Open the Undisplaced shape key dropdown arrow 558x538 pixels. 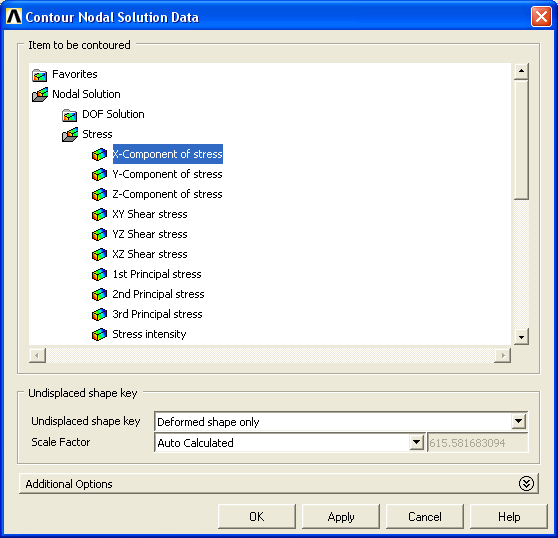tap(519, 421)
